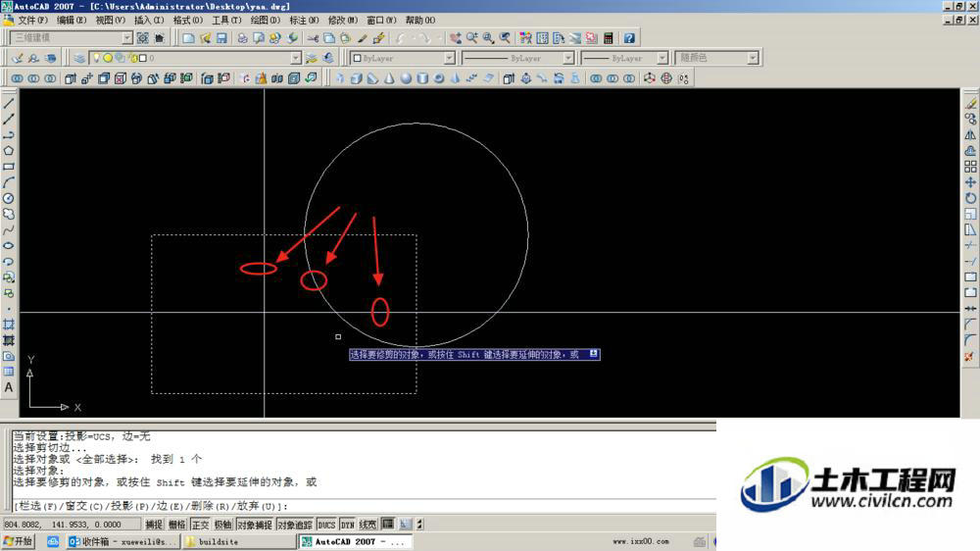This screenshot has height=551, width=980.
Task: Toggle 对象捕捉 object snap in status bar
Action: tap(255, 525)
